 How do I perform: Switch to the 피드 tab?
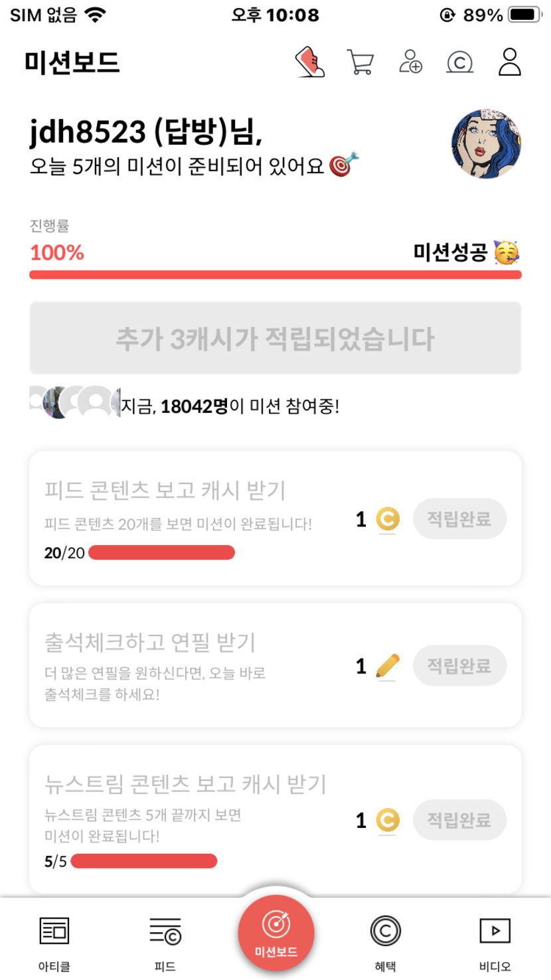click(165, 941)
